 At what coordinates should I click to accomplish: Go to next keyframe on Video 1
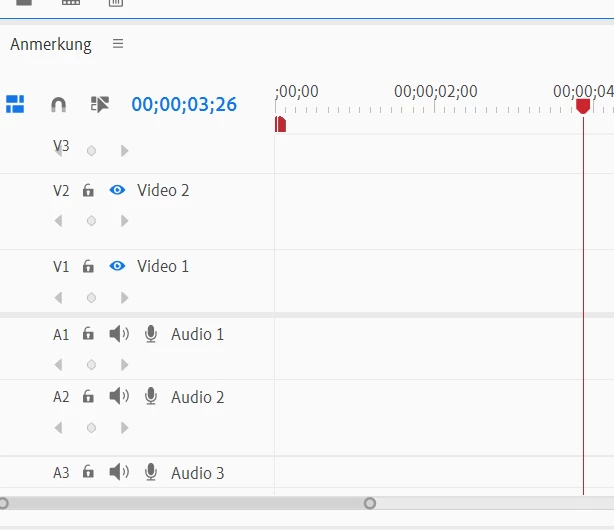pos(125,298)
